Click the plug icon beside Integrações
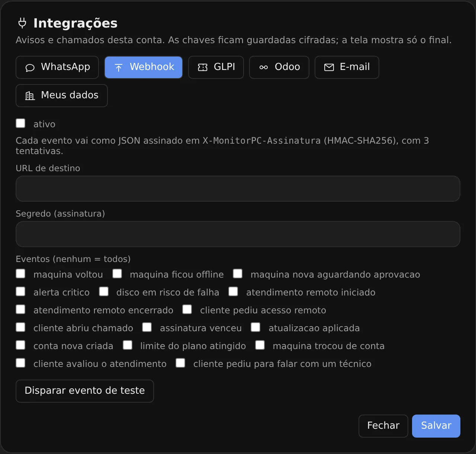Screen dimensions: 476x454 [x=22, y=23]
